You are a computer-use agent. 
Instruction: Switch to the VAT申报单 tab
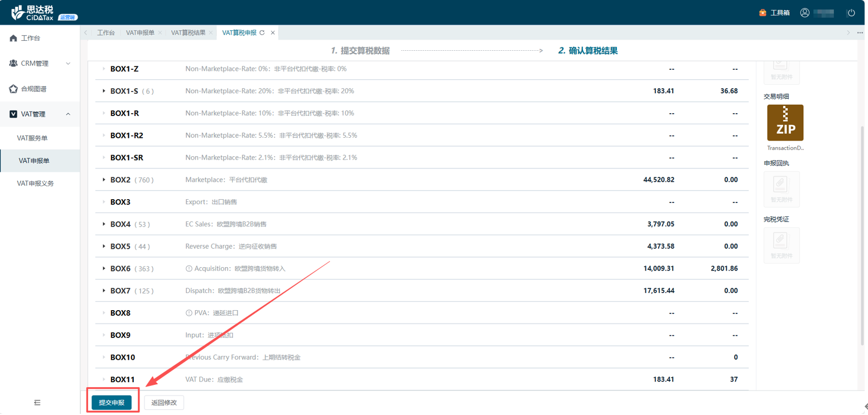click(140, 33)
